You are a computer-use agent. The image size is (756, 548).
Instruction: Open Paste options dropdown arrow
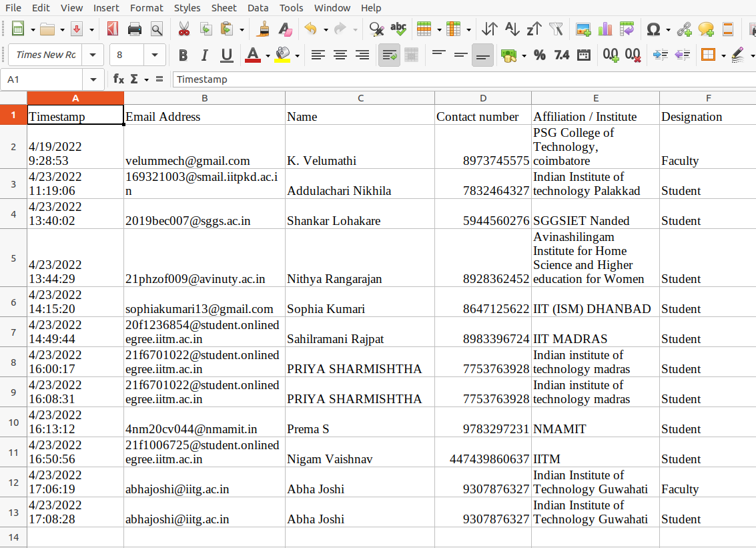pos(242,30)
